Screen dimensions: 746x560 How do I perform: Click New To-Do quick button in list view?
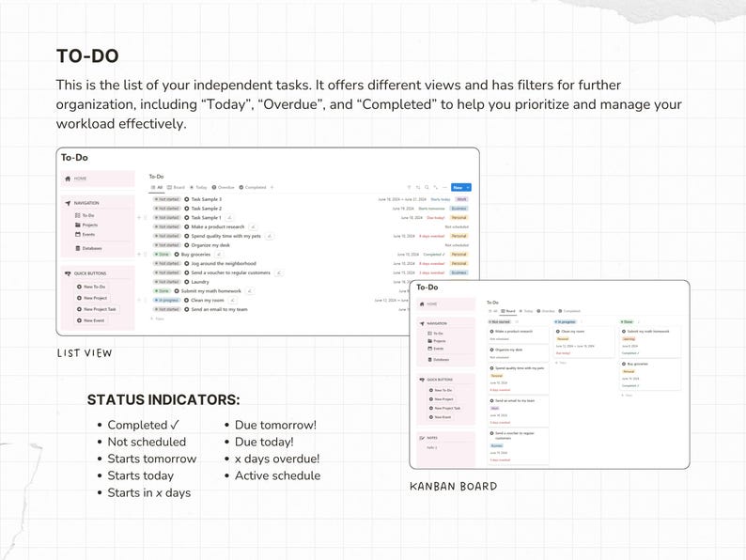click(91, 287)
